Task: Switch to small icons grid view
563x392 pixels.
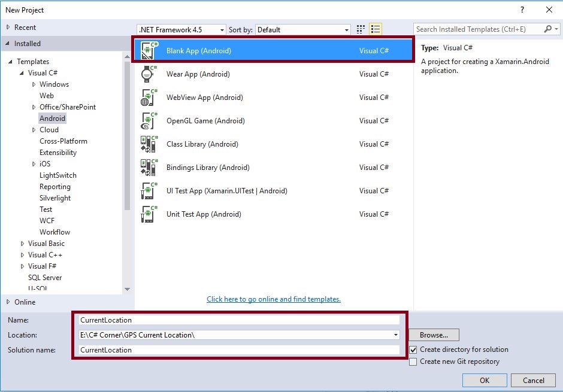Action: click(361, 29)
